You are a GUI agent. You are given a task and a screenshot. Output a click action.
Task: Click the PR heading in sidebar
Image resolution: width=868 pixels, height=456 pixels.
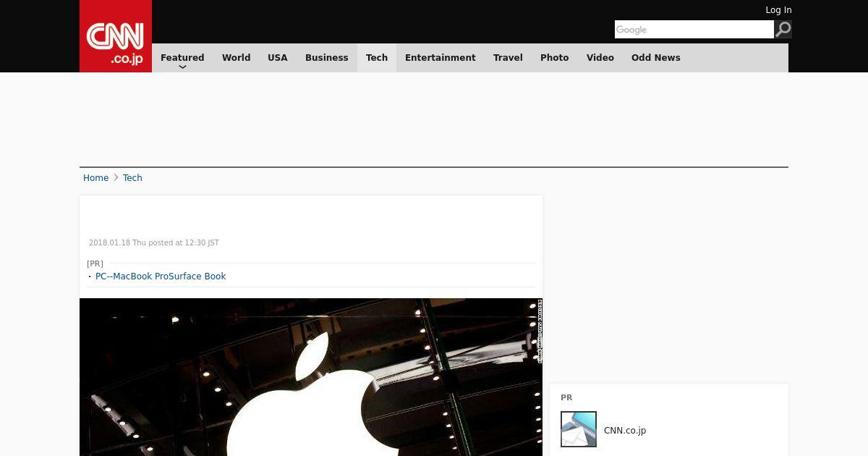tap(566, 398)
